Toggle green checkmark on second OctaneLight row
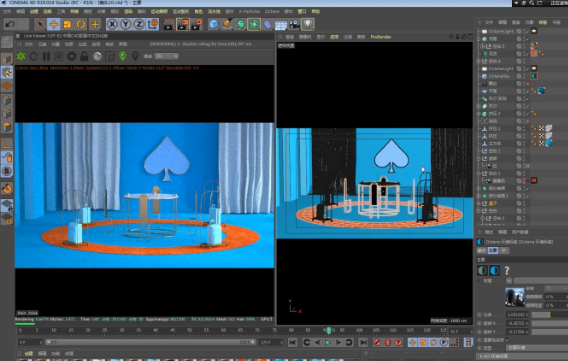This screenshot has height=361, width=568. (527, 69)
